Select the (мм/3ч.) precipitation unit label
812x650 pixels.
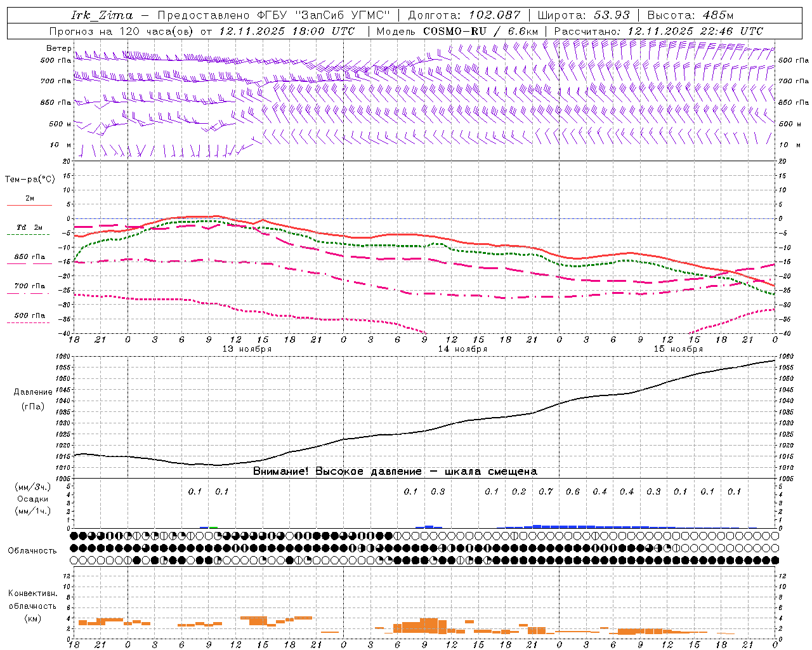tap(32, 487)
